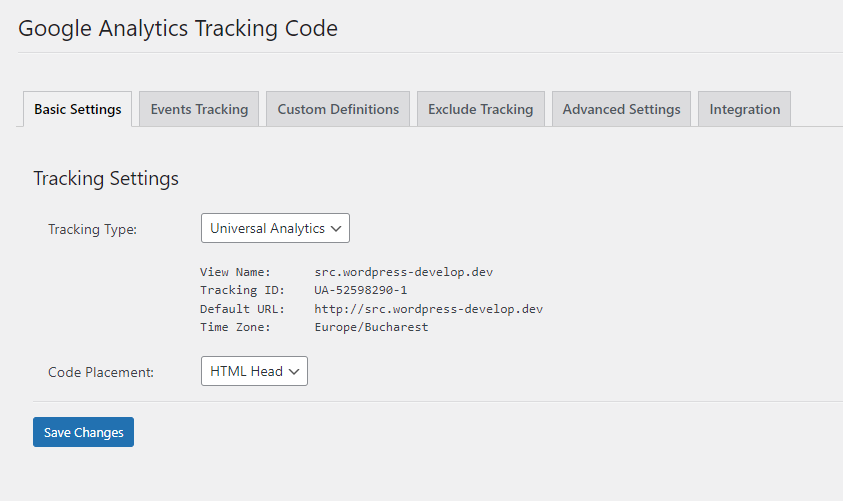
Task: Open the Code Placement dropdown
Action: pyautogui.click(x=254, y=371)
